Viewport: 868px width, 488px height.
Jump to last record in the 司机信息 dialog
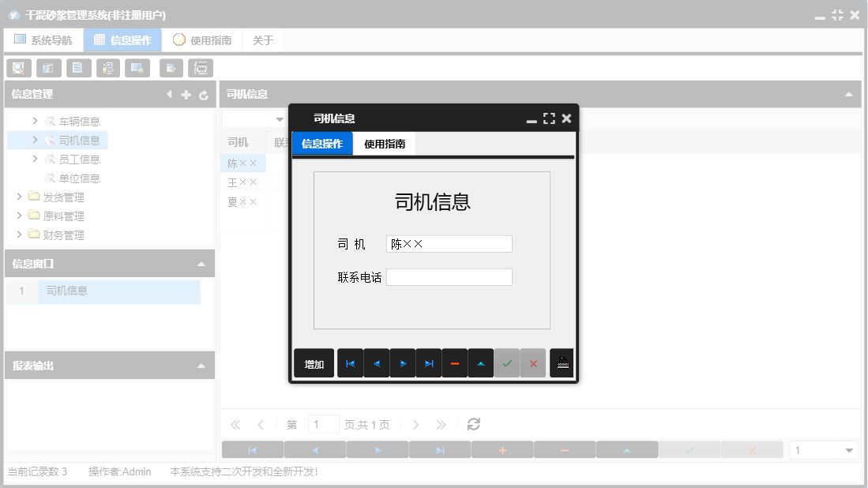pyautogui.click(x=429, y=362)
